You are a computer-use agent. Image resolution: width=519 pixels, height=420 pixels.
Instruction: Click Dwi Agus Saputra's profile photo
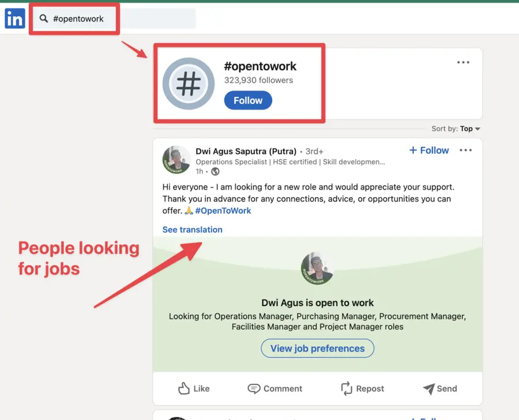[x=176, y=160]
